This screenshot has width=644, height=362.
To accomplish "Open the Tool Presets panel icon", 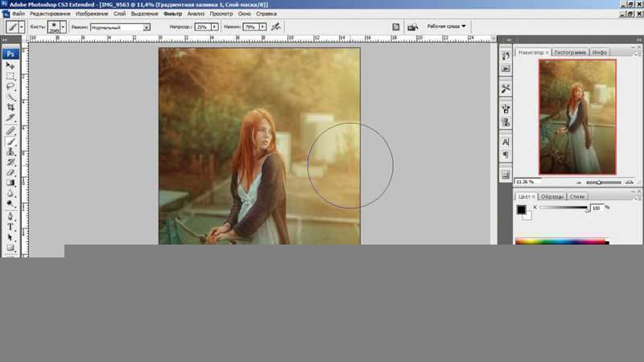I will pos(506,88).
